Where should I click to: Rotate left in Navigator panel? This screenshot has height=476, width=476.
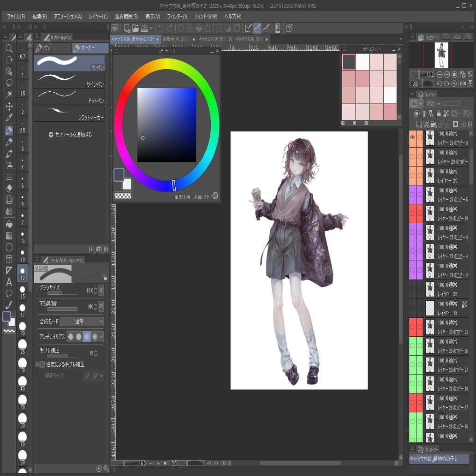coord(440,83)
